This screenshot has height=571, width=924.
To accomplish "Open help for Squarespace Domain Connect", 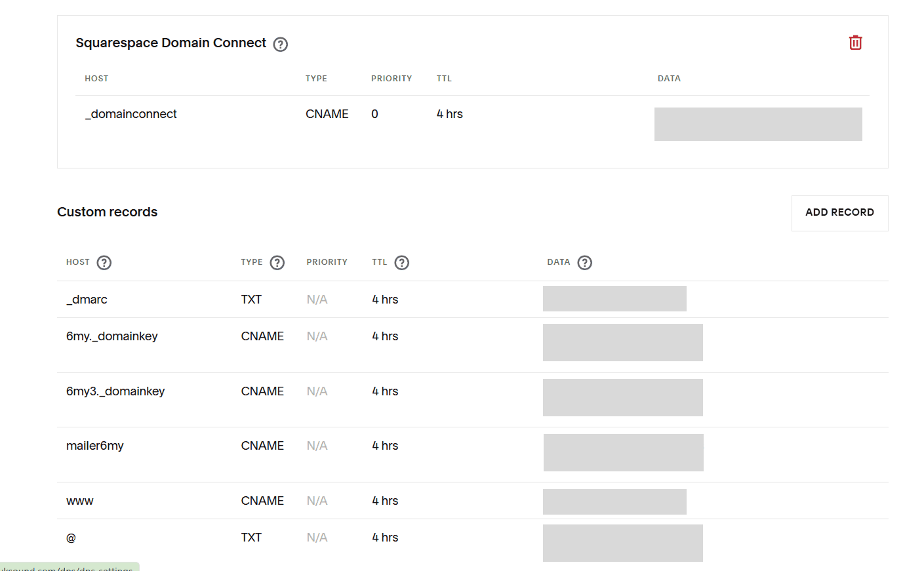I will tap(281, 45).
